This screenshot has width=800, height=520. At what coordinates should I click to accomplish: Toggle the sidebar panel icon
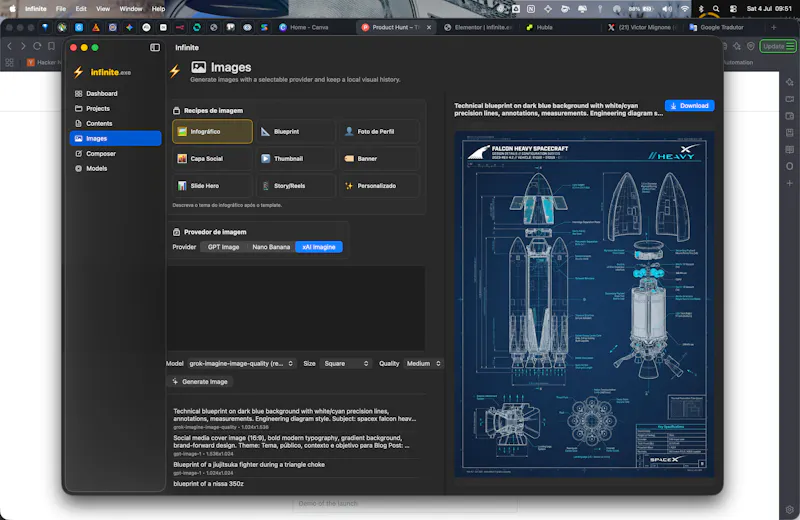pos(155,47)
